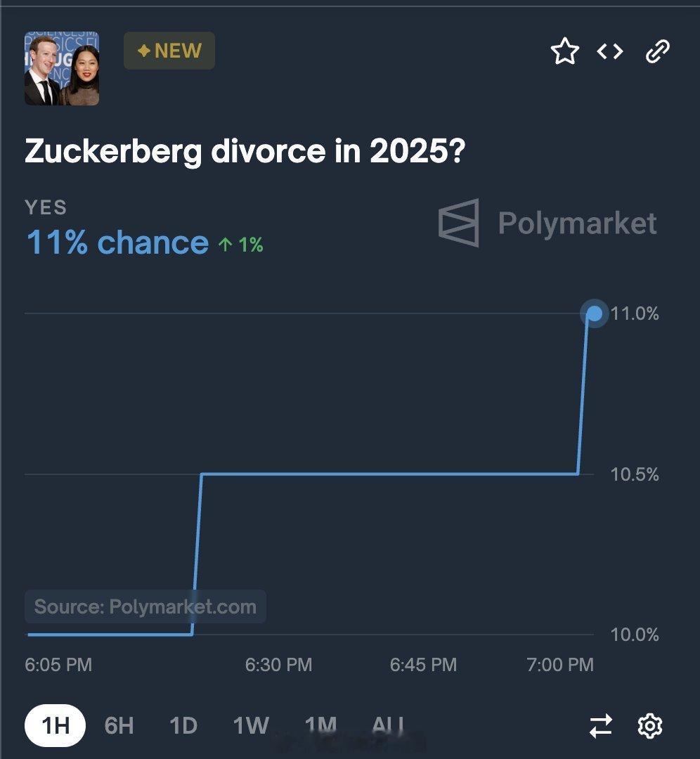Click the 11% chance value
This screenshot has width=700, height=759.
(x=117, y=242)
